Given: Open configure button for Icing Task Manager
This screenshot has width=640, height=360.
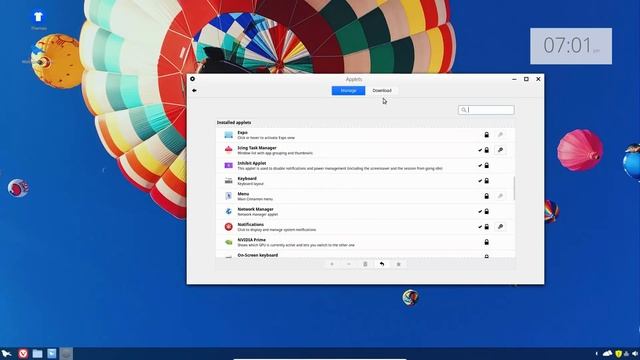Looking at the screenshot, I should [500, 150].
